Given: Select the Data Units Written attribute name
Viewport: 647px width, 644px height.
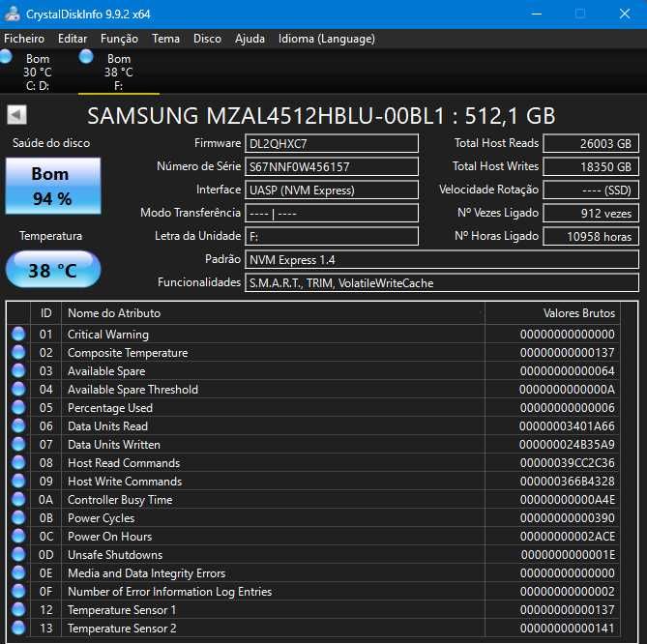Looking at the screenshot, I should [114, 445].
